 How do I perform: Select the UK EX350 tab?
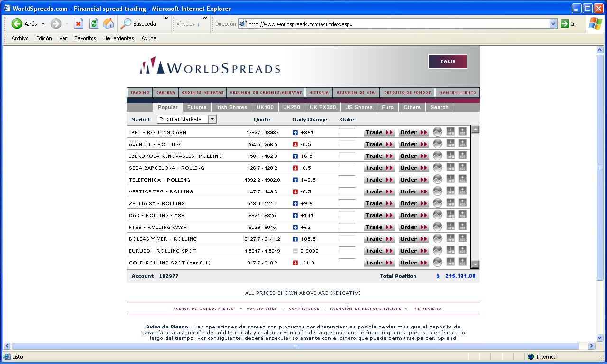[322, 107]
